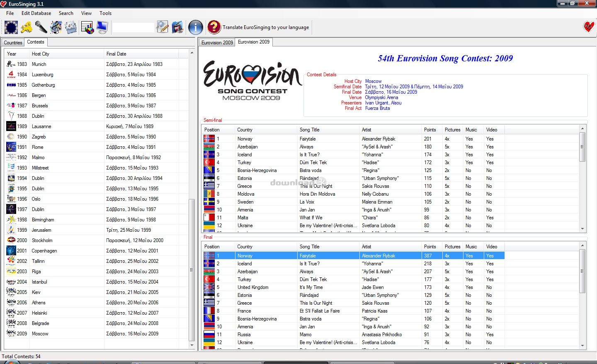Image resolution: width=597 pixels, height=364 pixels.
Task: Open the Search menu
Action: [66, 13]
